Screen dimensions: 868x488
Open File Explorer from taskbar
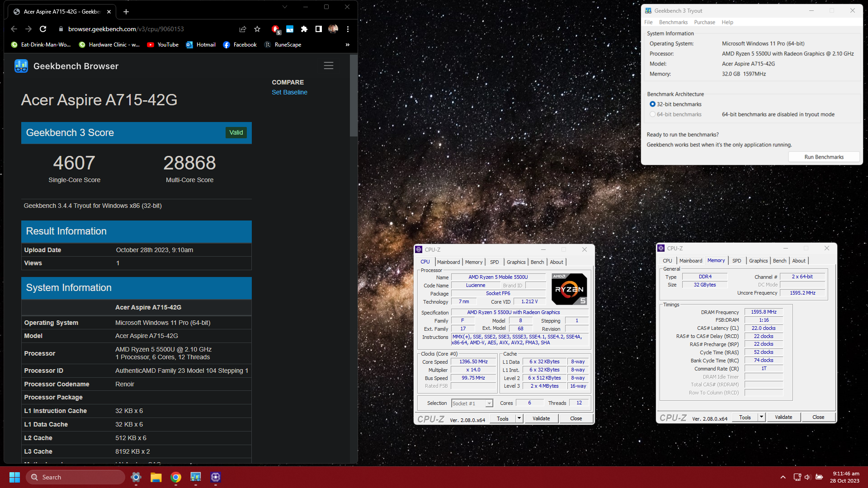pos(156,477)
